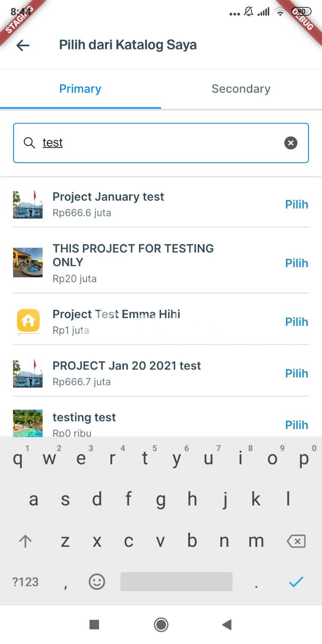
Task: Tap the back arrow icon
Action: (23, 45)
